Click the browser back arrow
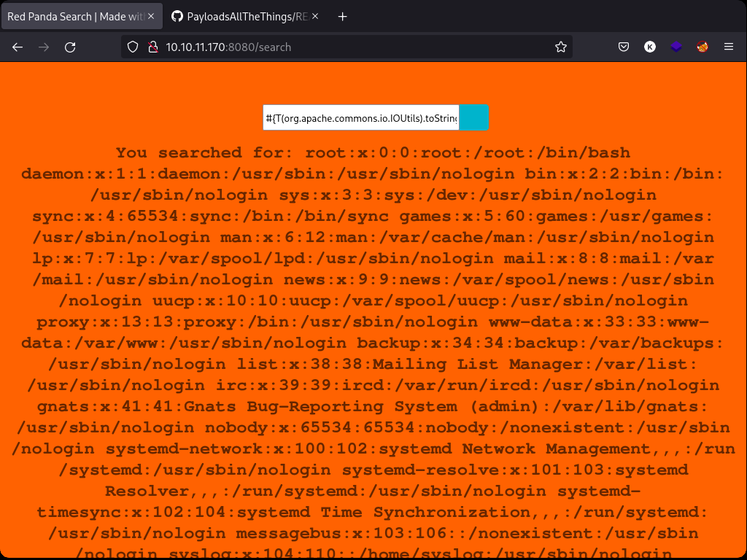The image size is (747, 560). pos(18,47)
